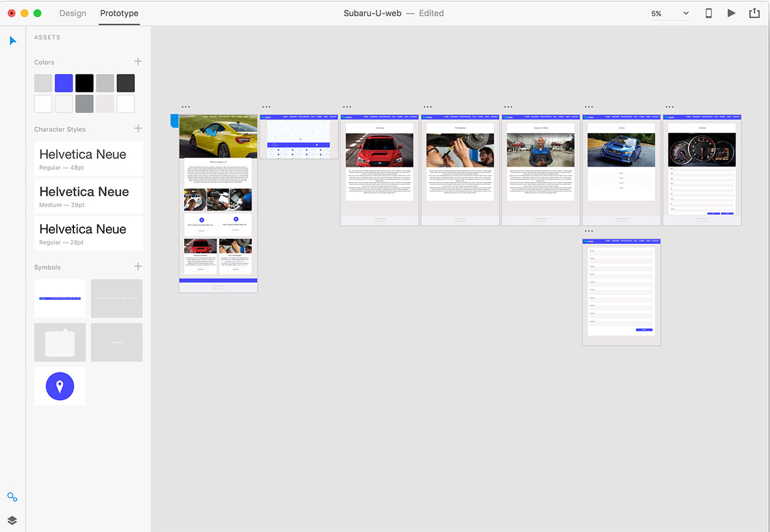Select the arrow Select tool
The image size is (770, 532).
(x=13, y=41)
